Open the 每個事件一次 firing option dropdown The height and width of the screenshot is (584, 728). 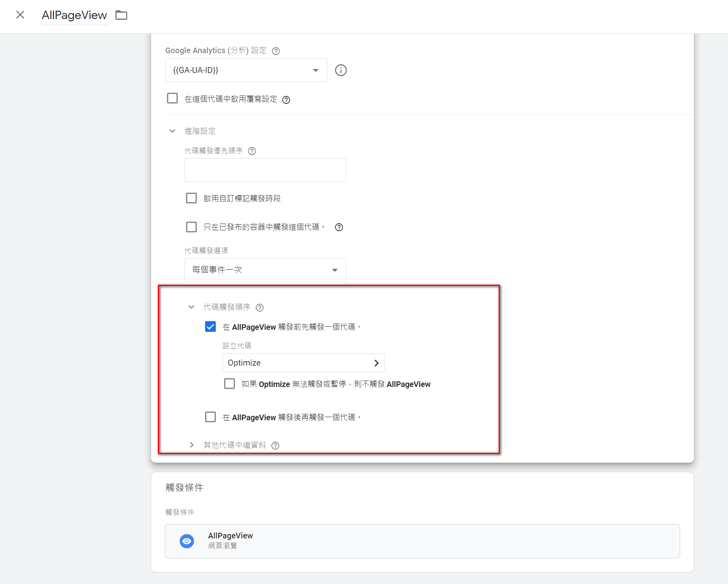click(265, 270)
